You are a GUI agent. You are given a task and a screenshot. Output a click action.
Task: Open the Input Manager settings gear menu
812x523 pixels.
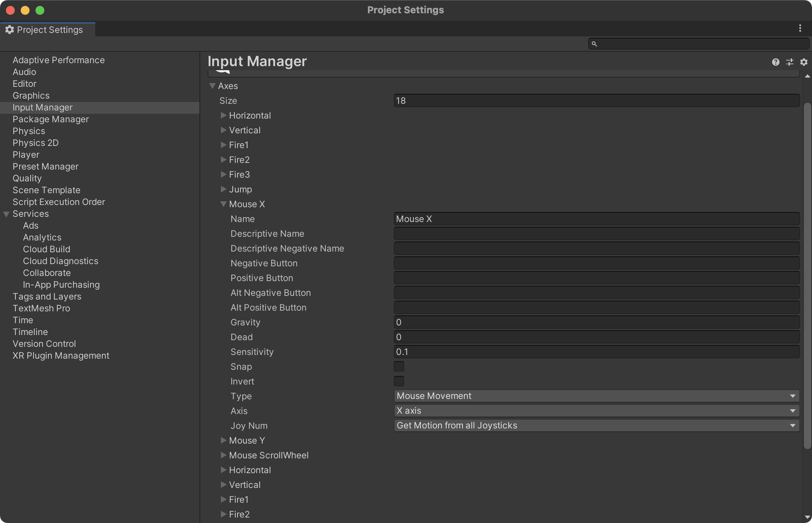pyautogui.click(x=804, y=62)
